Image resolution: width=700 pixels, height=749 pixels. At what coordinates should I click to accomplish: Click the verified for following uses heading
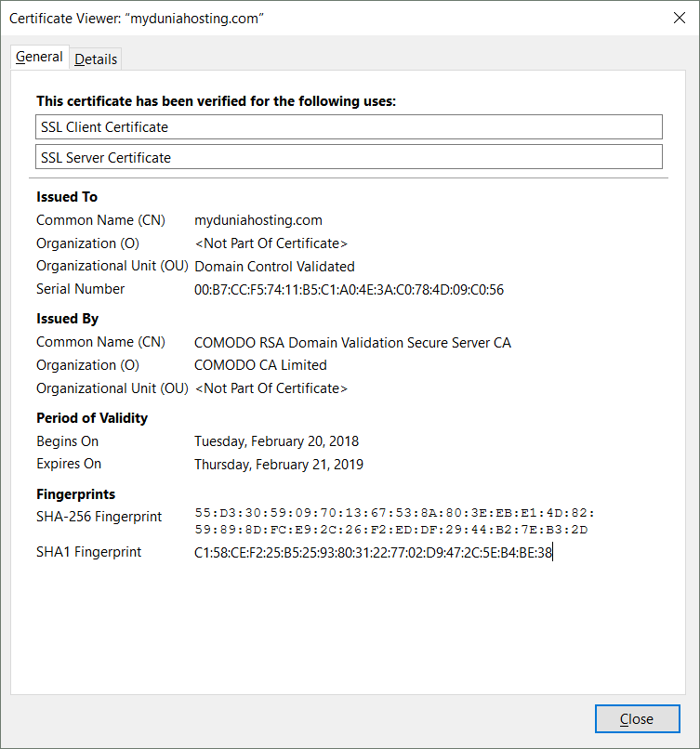(x=216, y=101)
